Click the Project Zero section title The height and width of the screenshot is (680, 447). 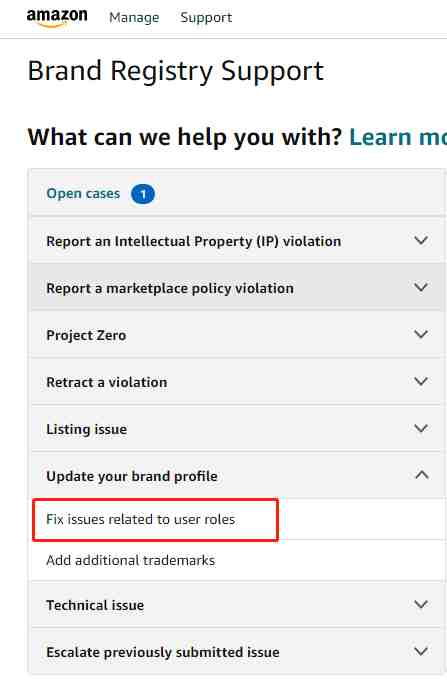point(86,335)
